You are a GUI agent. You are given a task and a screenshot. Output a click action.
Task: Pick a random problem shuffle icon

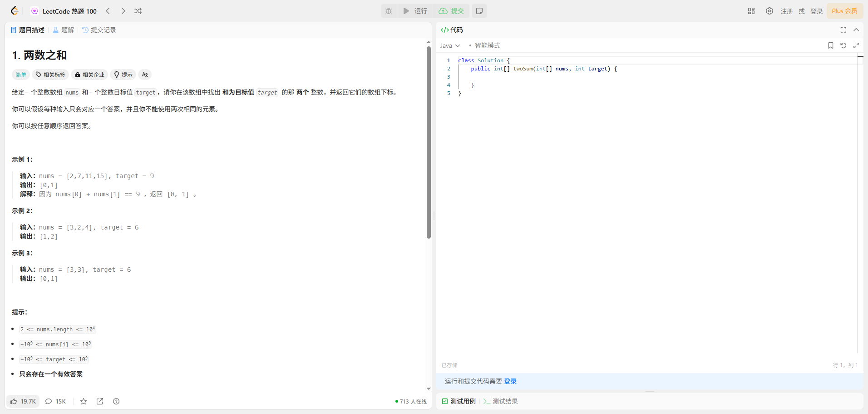(x=138, y=11)
